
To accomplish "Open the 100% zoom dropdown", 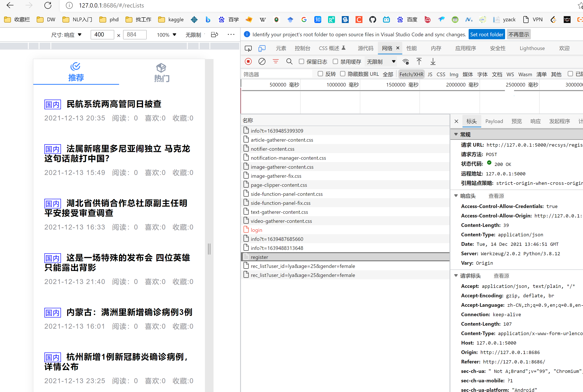I will [x=167, y=35].
